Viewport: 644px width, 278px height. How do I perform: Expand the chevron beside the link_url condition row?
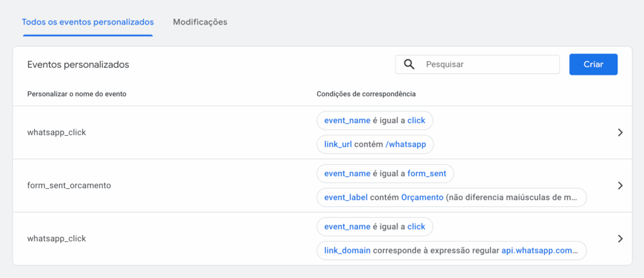[620, 133]
